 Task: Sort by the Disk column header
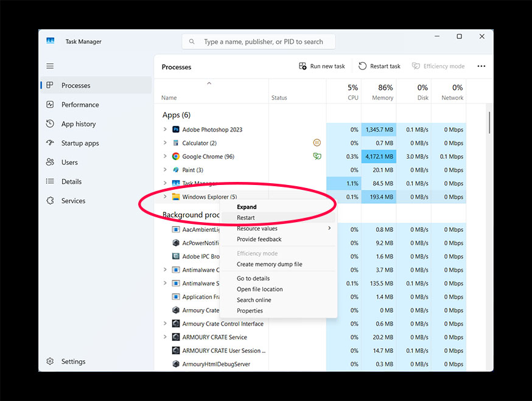pyautogui.click(x=413, y=92)
